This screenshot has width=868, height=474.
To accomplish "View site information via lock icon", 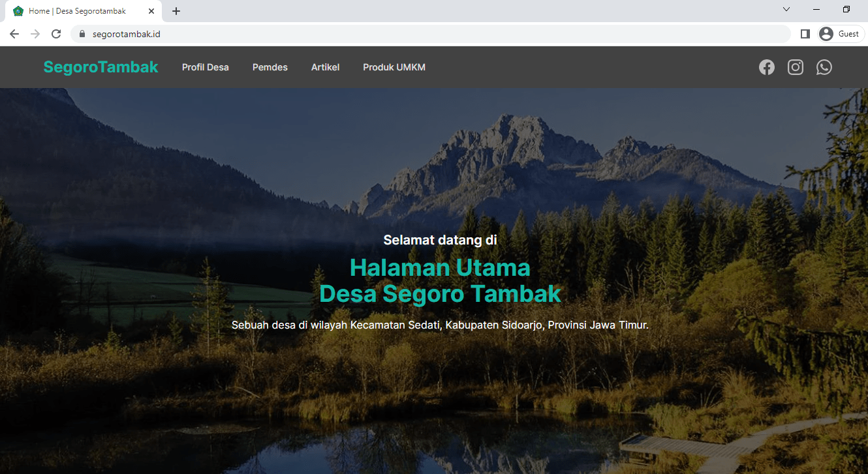I will click(x=82, y=34).
